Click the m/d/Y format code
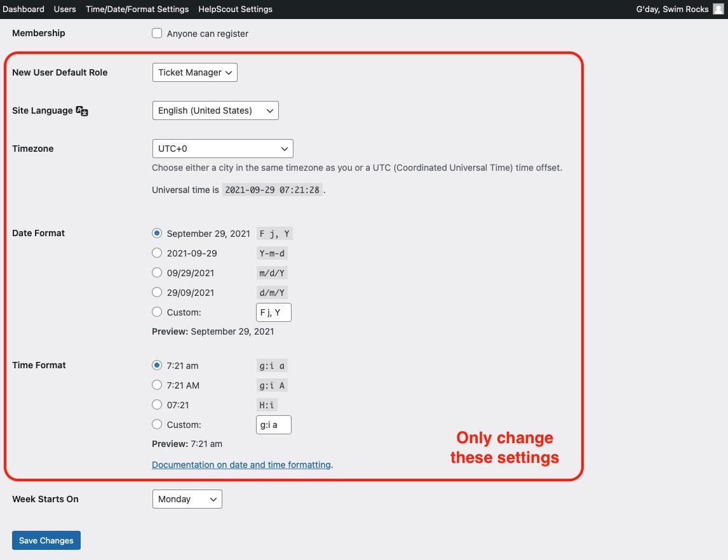 (x=272, y=273)
